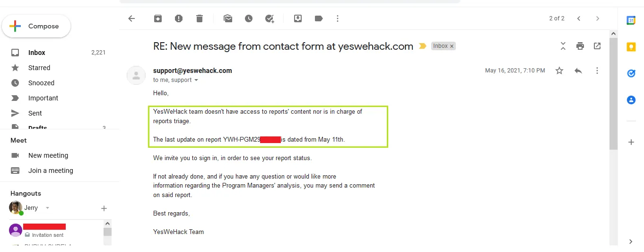
Task: Start a New meeting
Action: [x=48, y=155]
